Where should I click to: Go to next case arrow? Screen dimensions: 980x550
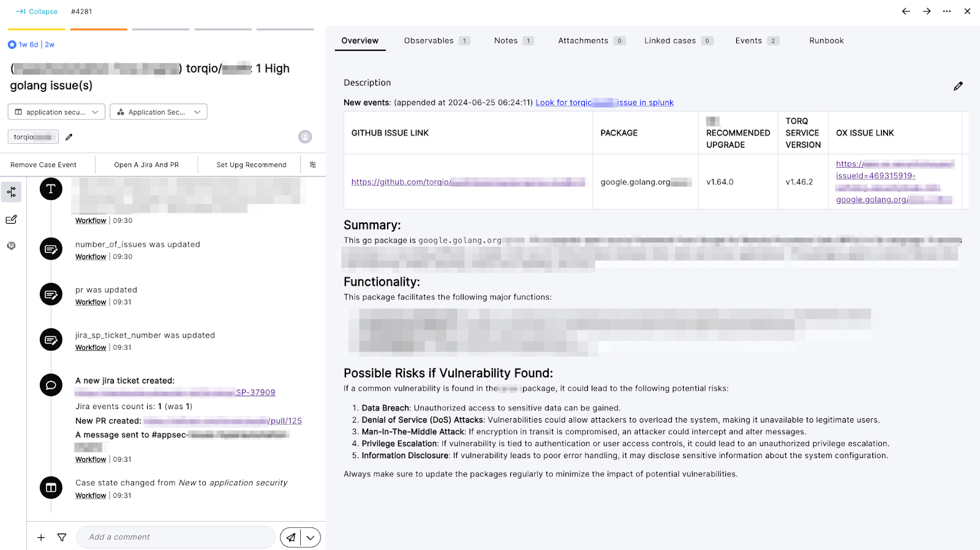pos(927,11)
